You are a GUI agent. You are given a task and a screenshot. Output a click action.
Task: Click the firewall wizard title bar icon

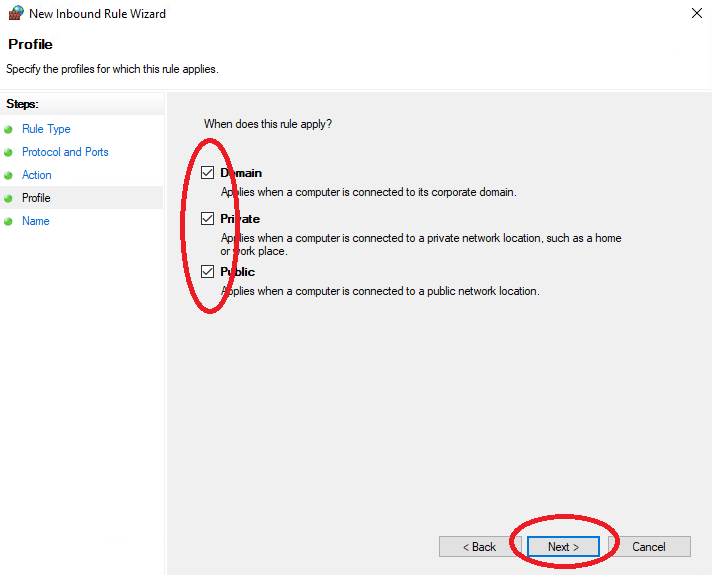pyautogui.click(x=16, y=13)
